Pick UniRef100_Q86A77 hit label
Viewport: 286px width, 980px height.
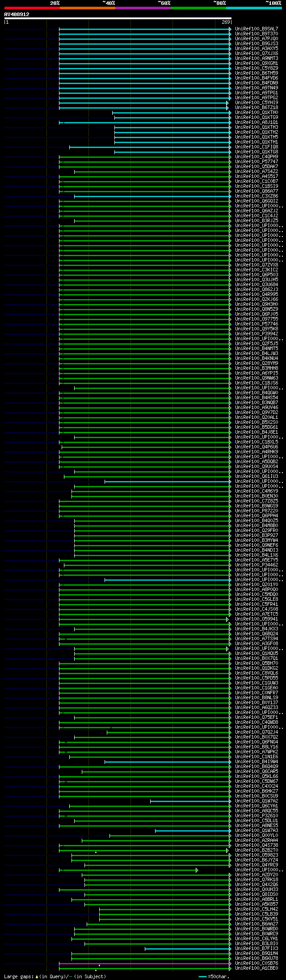(x=257, y=191)
